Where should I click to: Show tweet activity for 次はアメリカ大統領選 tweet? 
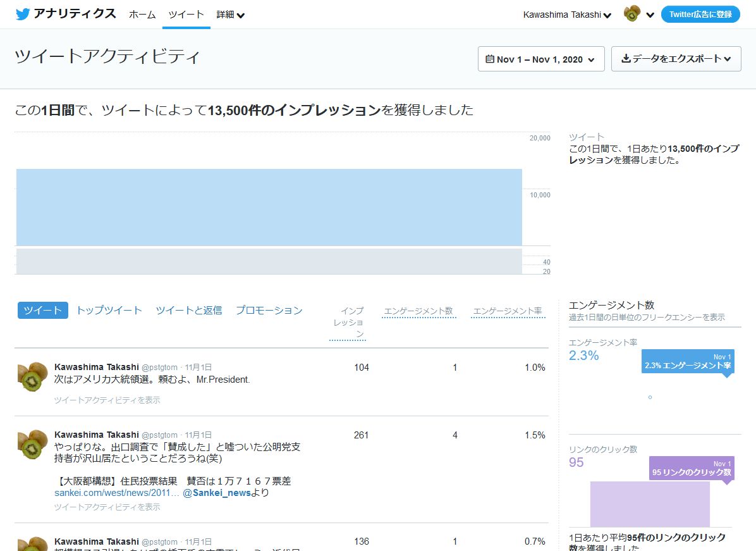(107, 400)
